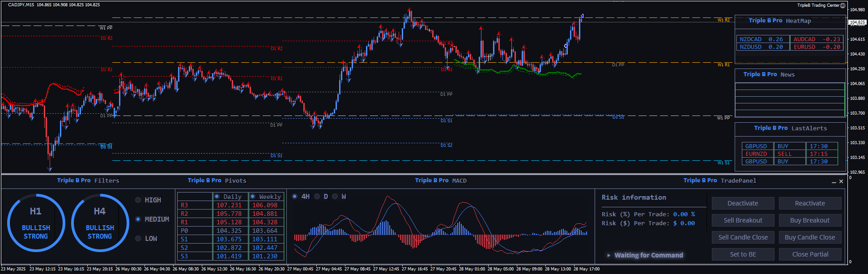
Task: Switch MACD timeframe to W
Action: click(x=335, y=197)
